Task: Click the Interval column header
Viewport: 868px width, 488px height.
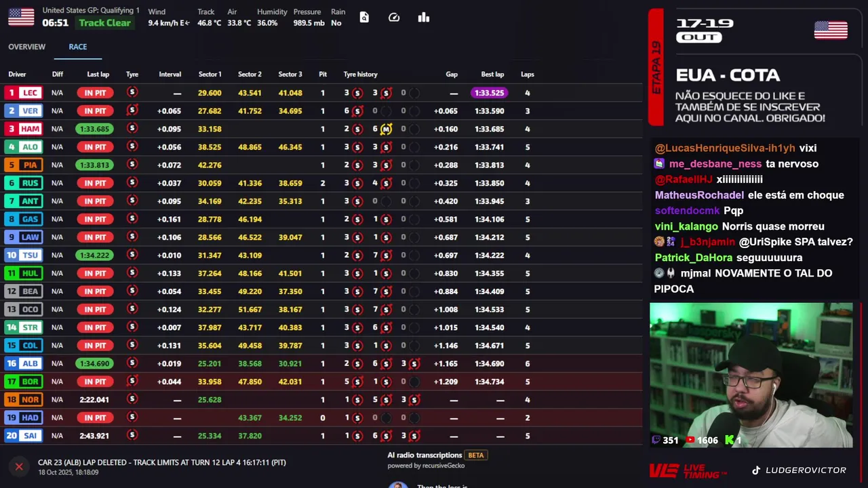Action: coord(170,75)
